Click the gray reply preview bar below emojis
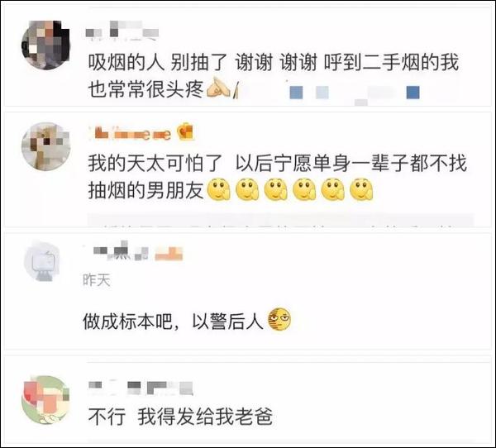This screenshot has width=496, height=448. 280,220
